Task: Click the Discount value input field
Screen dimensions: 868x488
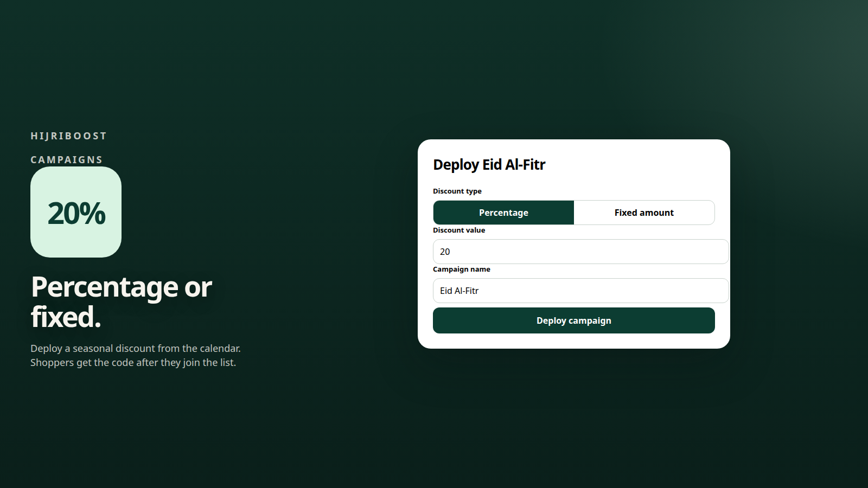Action: click(580, 252)
